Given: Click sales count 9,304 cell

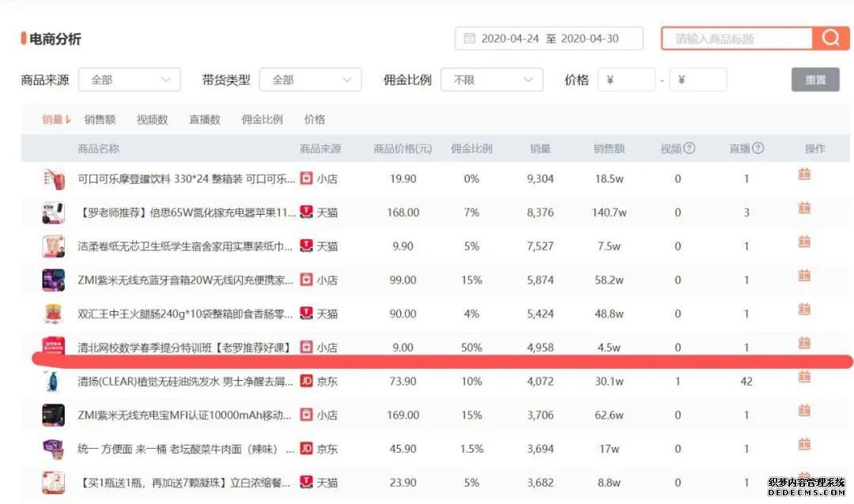Looking at the screenshot, I should coord(540,179).
